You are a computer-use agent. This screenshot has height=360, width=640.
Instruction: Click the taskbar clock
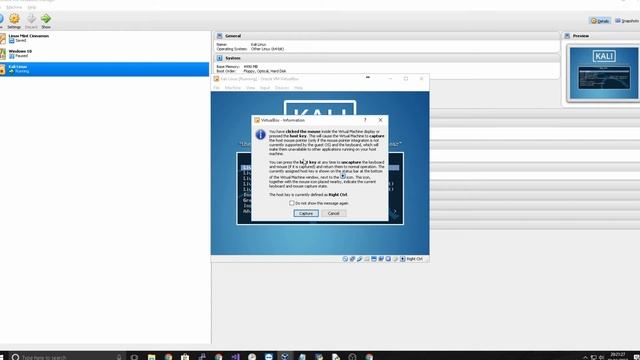(618, 357)
